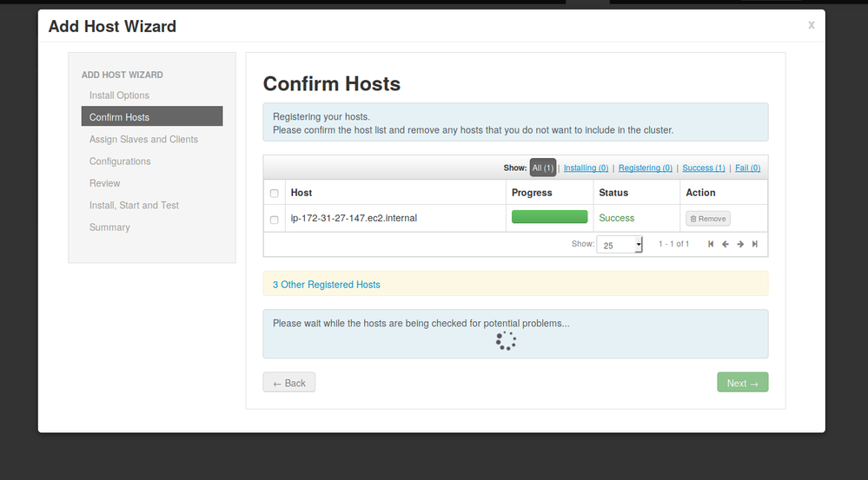Image resolution: width=868 pixels, height=480 pixels.
Task: Click the Back button
Action: click(x=289, y=383)
